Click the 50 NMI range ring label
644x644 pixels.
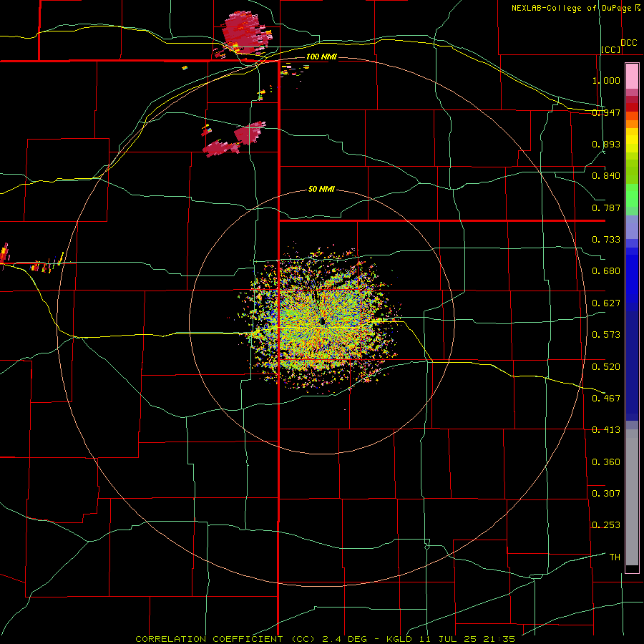point(321,189)
